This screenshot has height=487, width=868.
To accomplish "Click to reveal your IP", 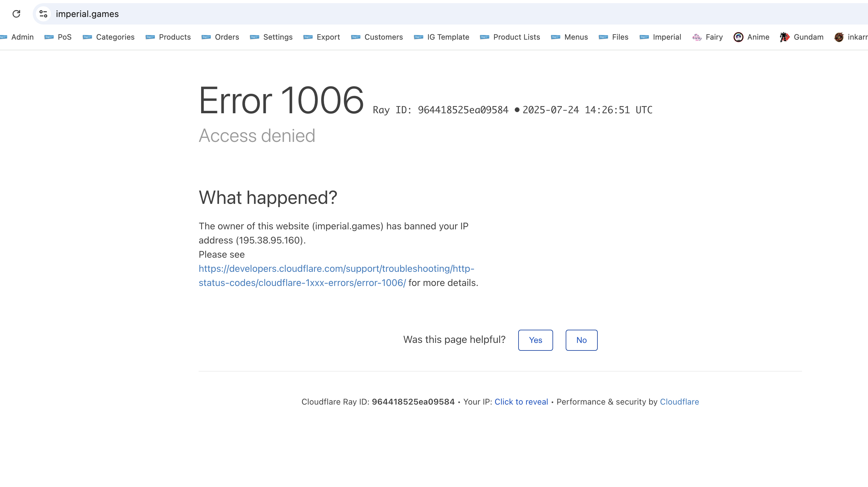I will tap(521, 402).
